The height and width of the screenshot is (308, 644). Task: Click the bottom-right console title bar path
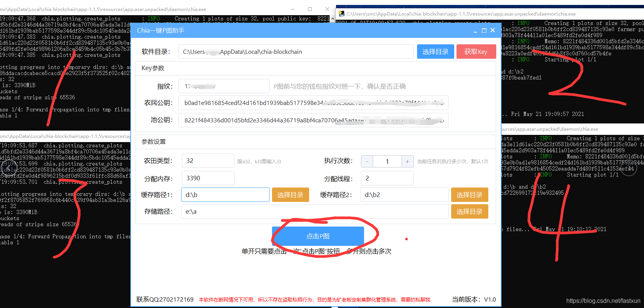[550, 129]
